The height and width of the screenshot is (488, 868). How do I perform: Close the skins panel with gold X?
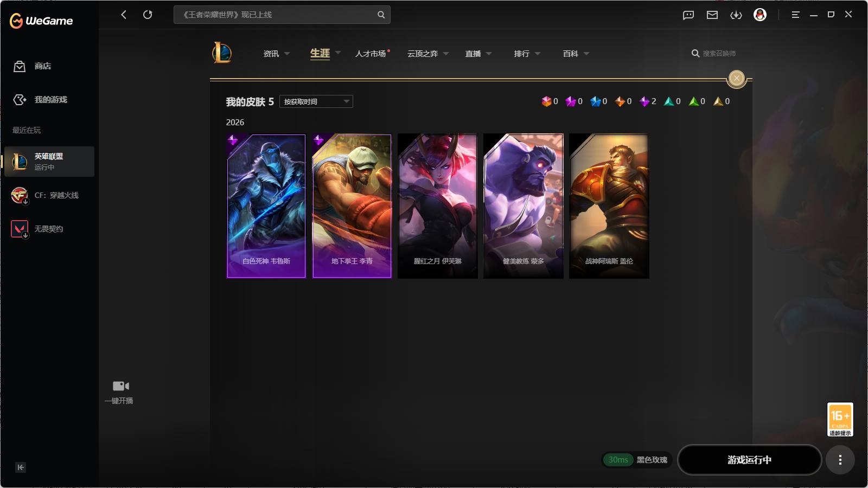[x=737, y=79]
